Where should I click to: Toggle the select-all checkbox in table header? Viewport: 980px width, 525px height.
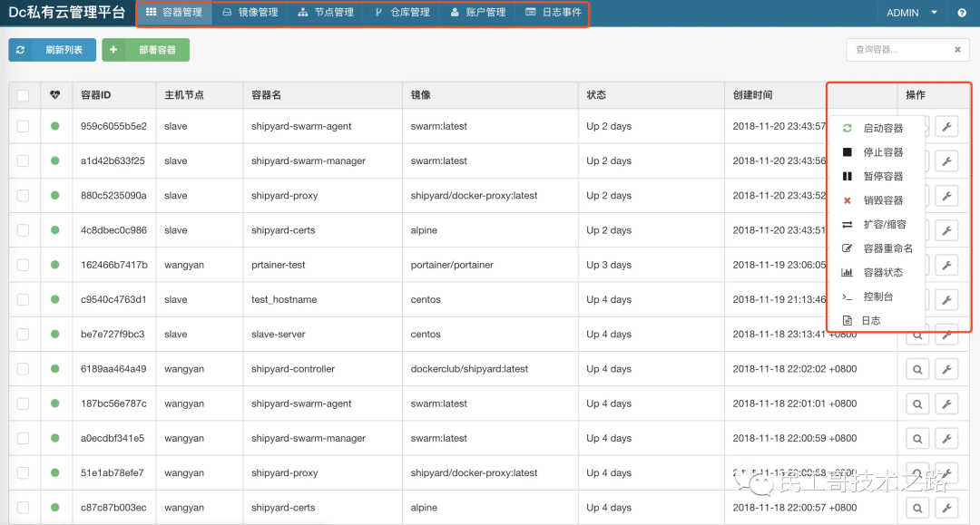[x=24, y=95]
